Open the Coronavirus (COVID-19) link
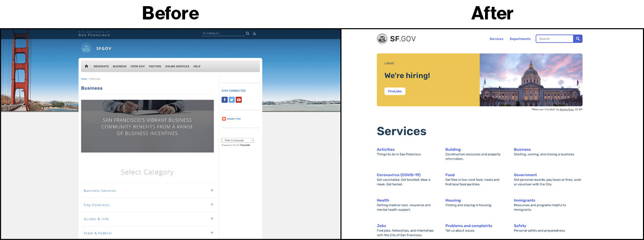 click(x=398, y=175)
